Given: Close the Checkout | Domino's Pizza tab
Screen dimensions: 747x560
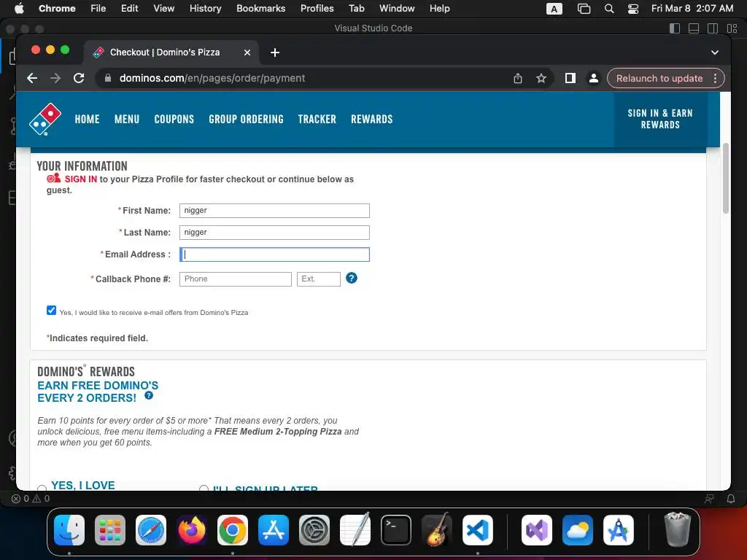Looking at the screenshot, I should [247, 52].
